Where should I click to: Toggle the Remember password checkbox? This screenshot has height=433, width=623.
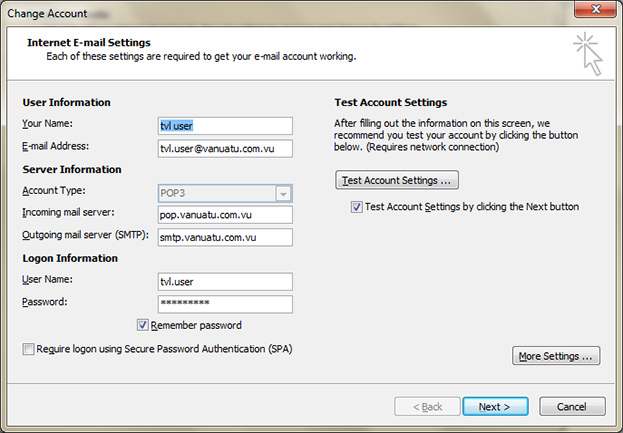[x=143, y=325]
